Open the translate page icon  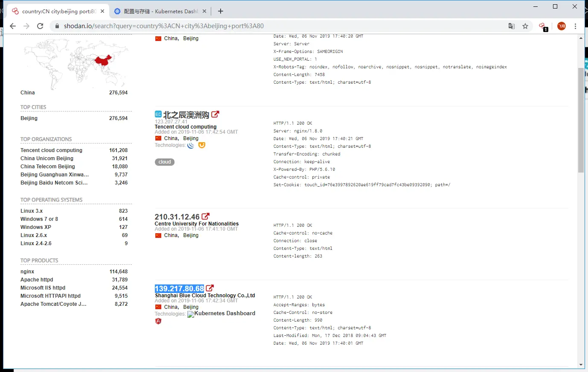click(x=512, y=26)
